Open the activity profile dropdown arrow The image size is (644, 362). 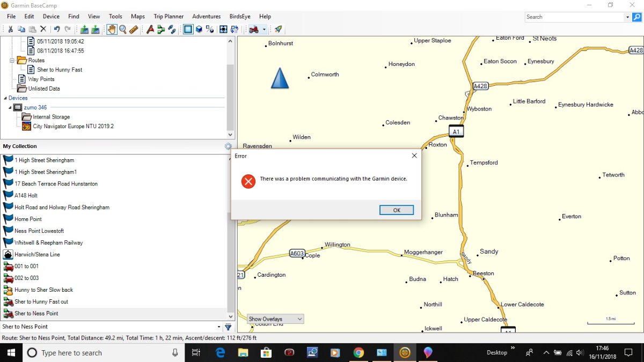[264, 29]
